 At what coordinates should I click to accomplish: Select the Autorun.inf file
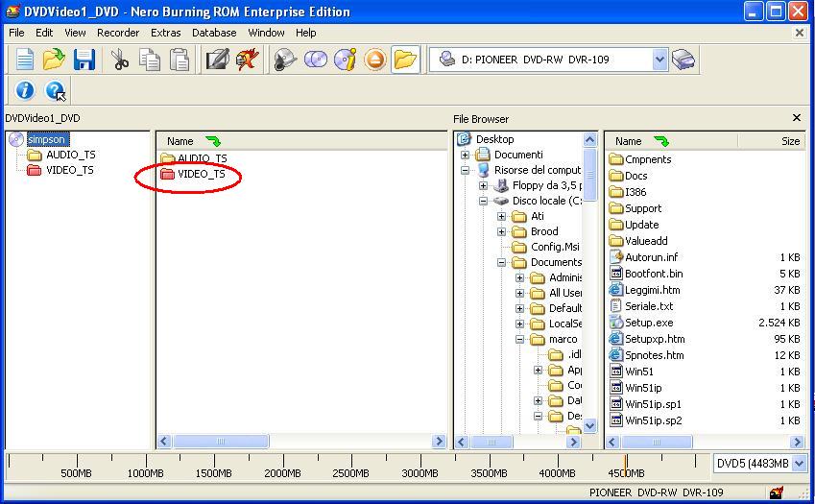651,257
